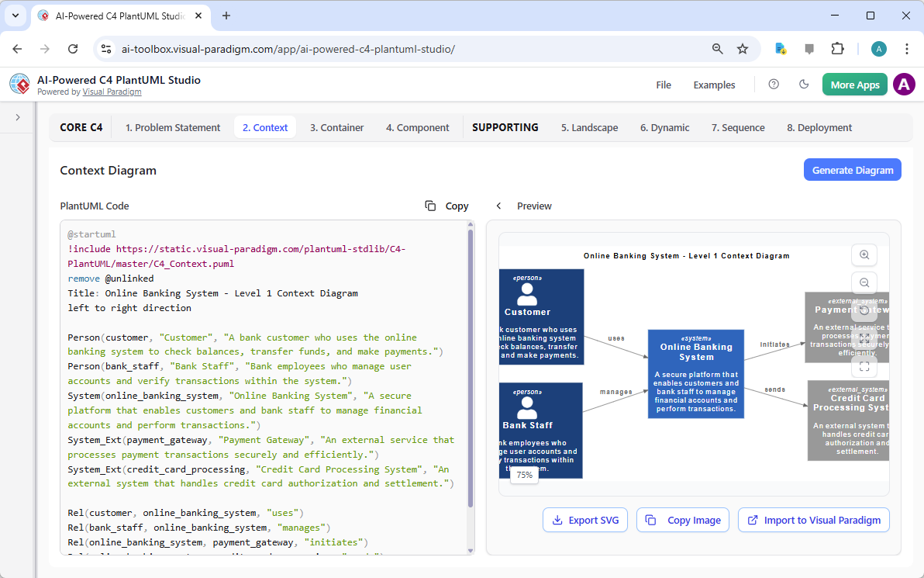924x578 pixels.
Task: Export the diagram as SVG
Action: pos(585,520)
